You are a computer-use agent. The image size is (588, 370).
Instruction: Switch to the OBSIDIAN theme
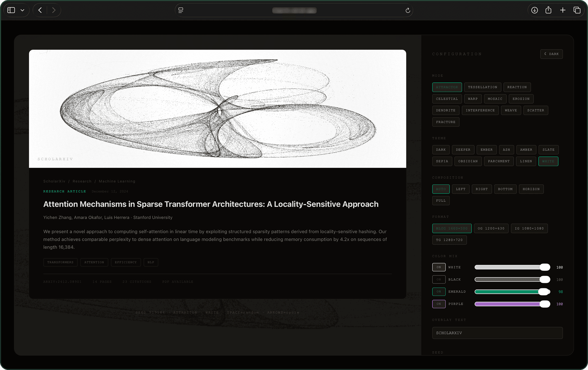(x=468, y=161)
